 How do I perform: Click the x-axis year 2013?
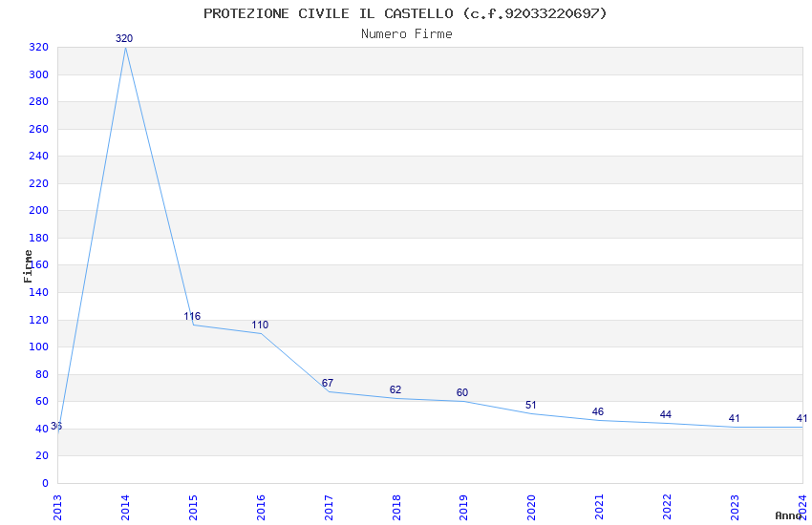click(x=57, y=508)
